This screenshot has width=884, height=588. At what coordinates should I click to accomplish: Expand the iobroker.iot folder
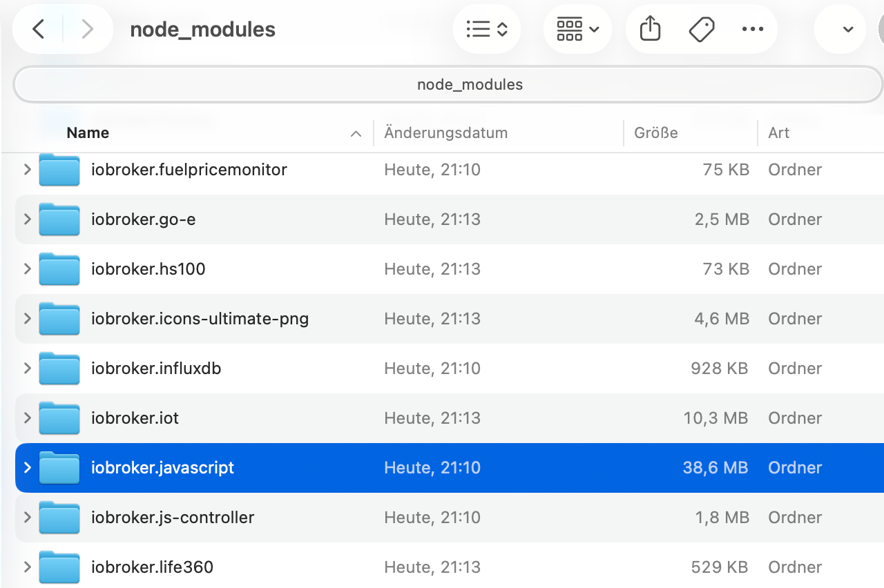point(28,418)
